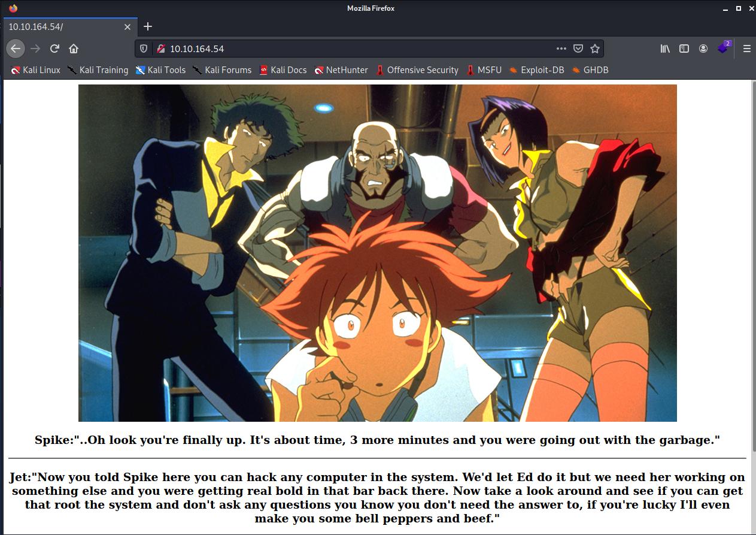Screen dimensions: 756x535
Task: Toggle the sidebar panel
Action: 684,49
